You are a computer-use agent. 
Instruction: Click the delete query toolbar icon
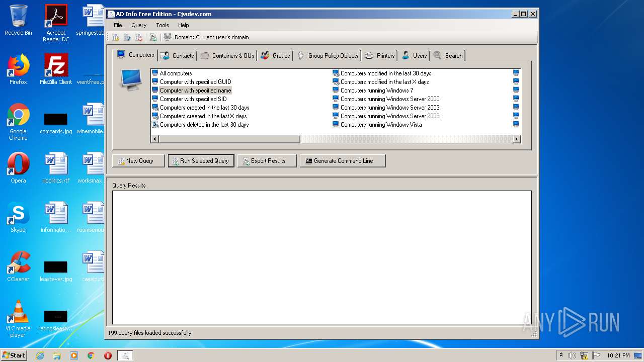(x=139, y=37)
